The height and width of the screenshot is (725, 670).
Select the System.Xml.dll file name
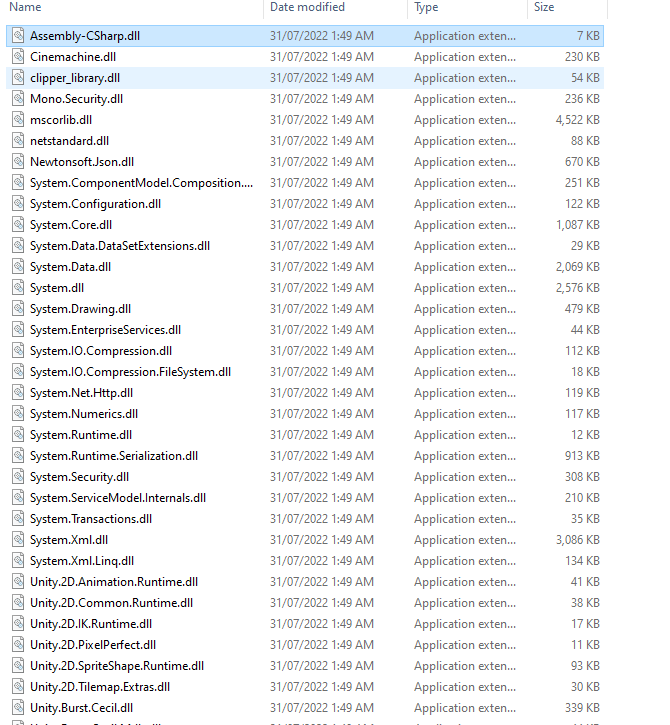[69, 540]
